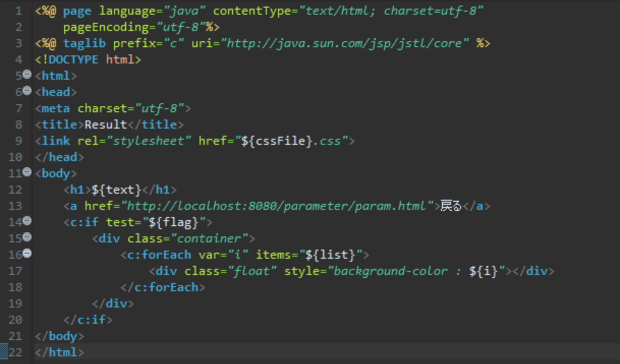Click the closing c:if tag on line 20
Viewport: 620px width, 364px height.
(88, 320)
